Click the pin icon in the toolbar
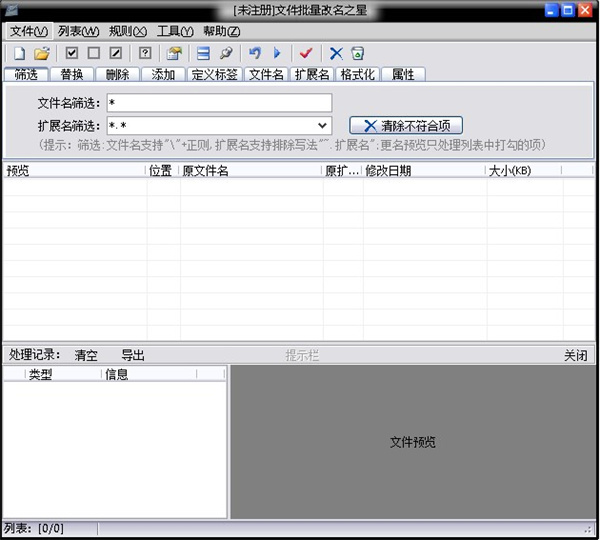The image size is (600, 540). [x=226, y=53]
